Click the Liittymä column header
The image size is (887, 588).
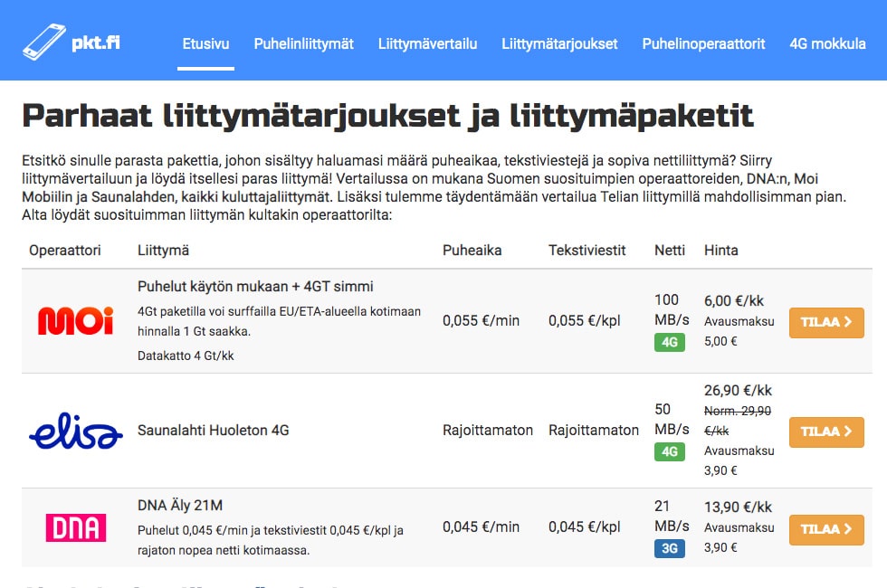click(x=164, y=251)
